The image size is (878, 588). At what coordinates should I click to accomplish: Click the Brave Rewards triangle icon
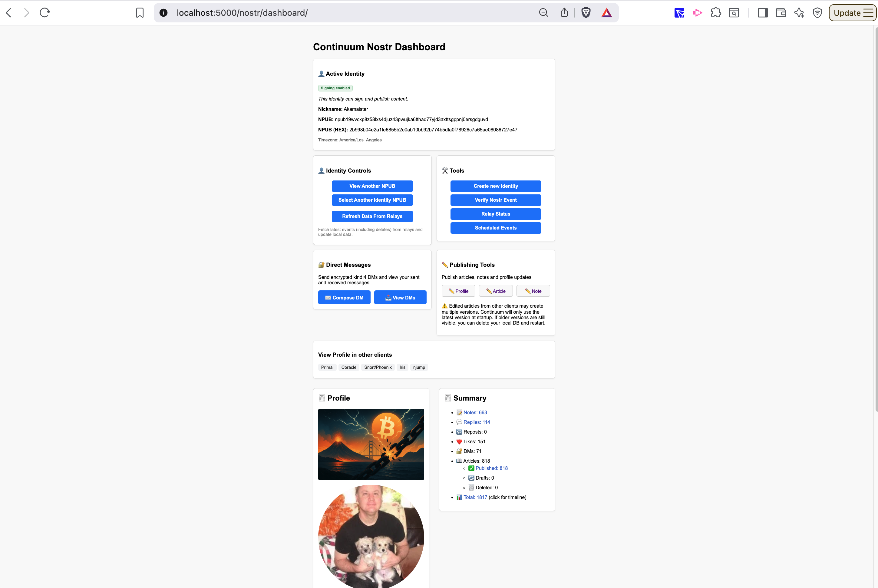[x=607, y=13]
